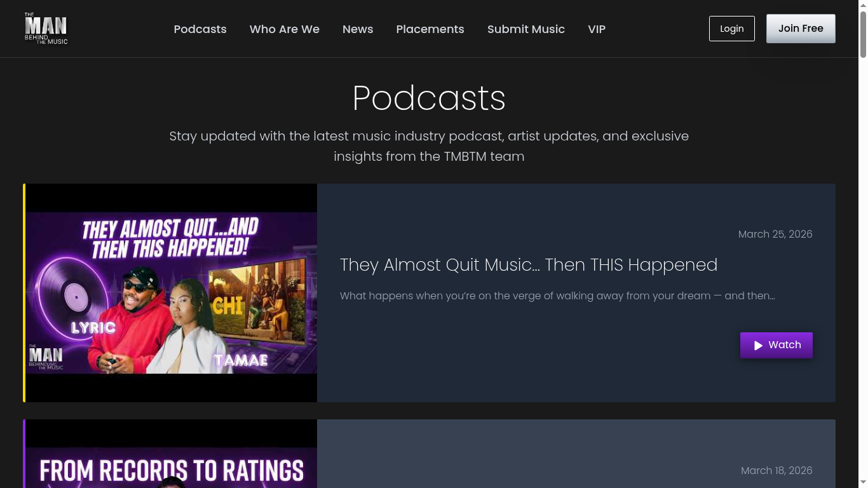This screenshot has height=488, width=868.
Task: Click the Login button
Action: [x=732, y=29]
